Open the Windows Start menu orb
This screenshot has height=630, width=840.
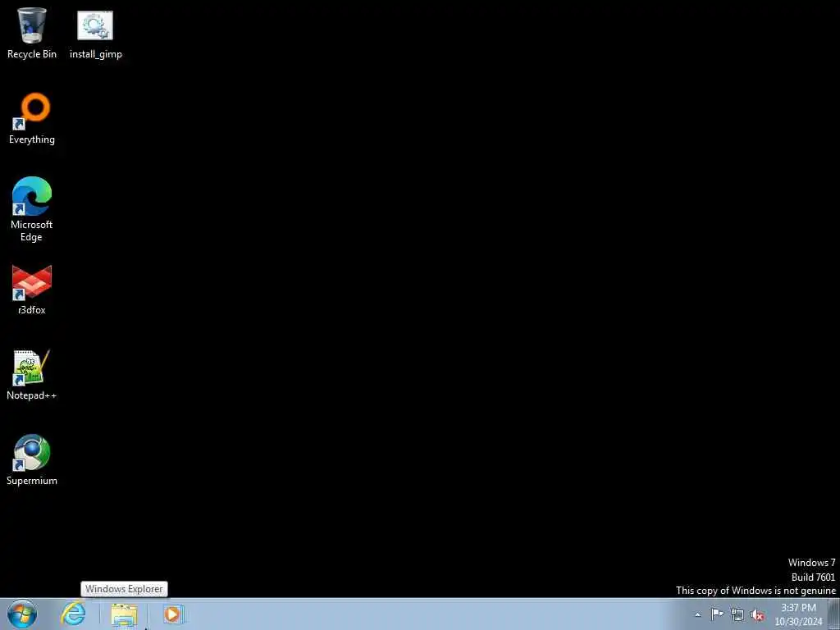tap(22, 614)
